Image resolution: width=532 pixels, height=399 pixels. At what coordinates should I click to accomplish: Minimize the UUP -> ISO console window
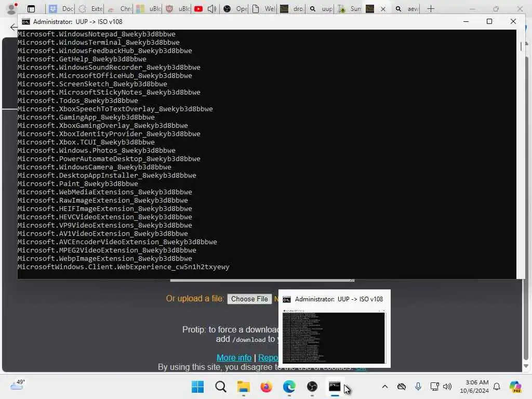tap(466, 21)
